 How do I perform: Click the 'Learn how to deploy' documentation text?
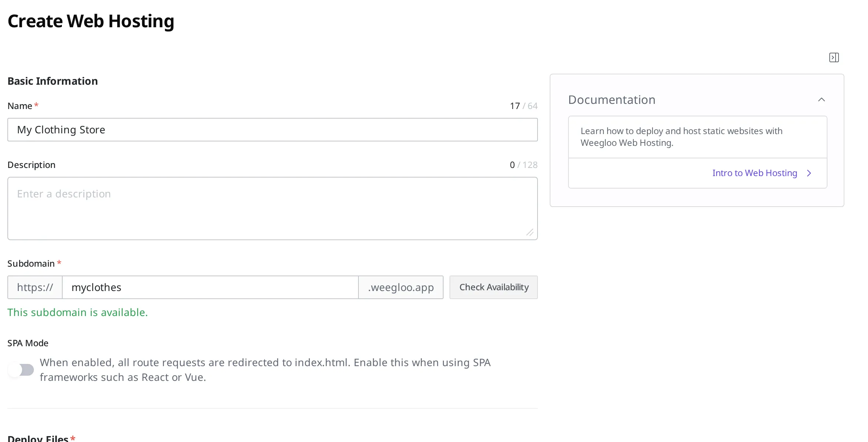682,137
